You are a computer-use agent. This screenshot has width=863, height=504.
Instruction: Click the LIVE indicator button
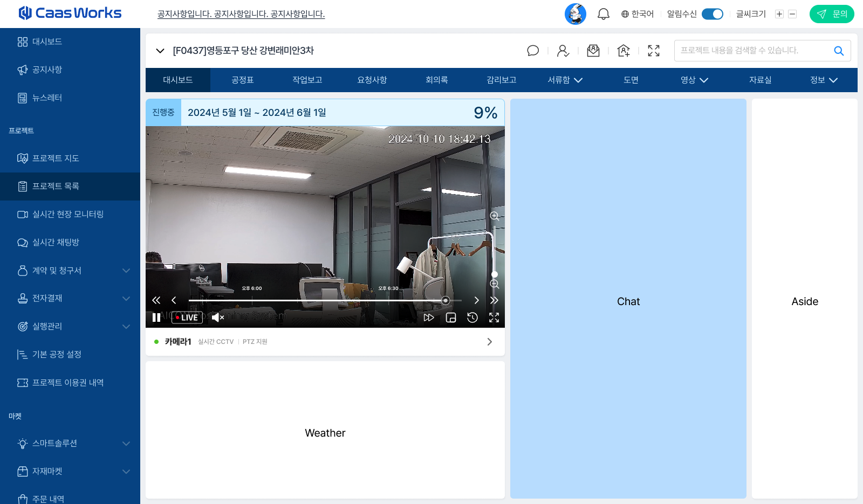(187, 317)
